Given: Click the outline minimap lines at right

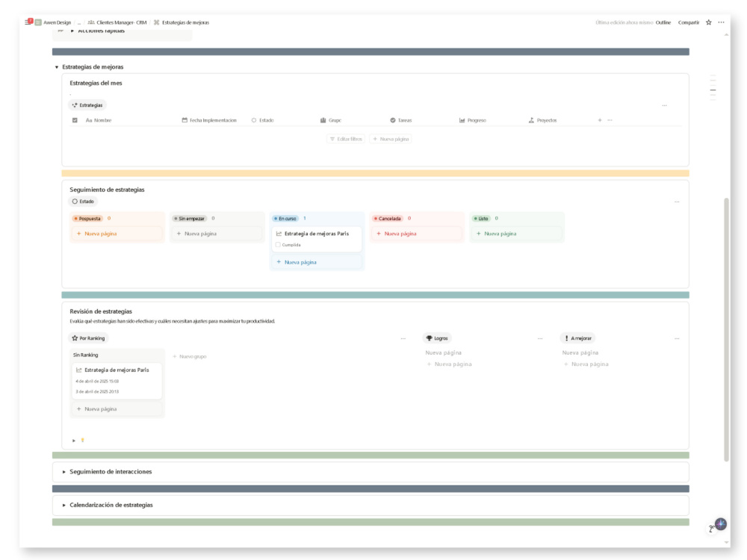Looking at the screenshot, I should [x=713, y=87].
